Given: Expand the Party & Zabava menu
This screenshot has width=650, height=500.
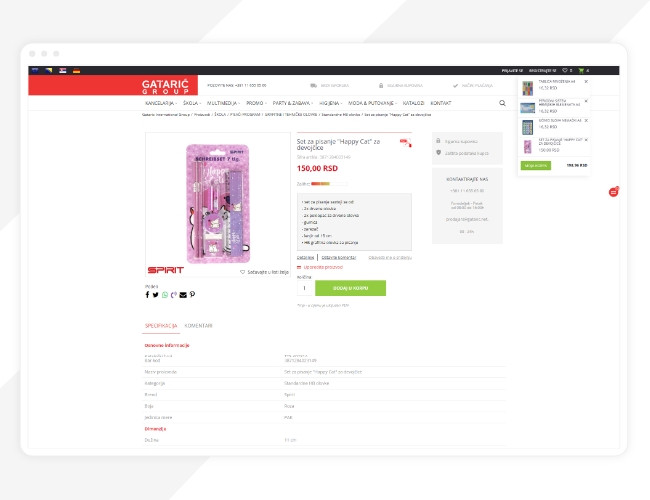Looking at the screenshot, I should (293, 103).
